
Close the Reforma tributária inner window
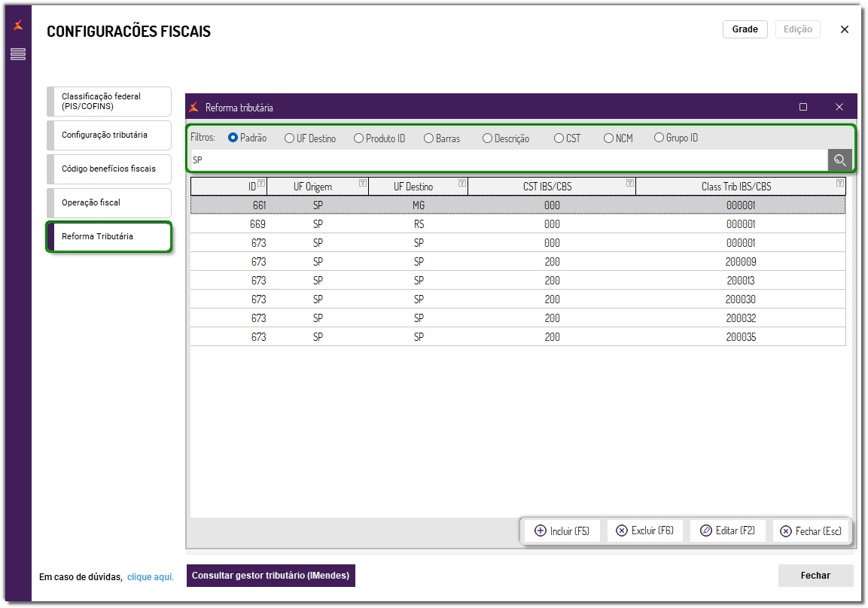839,107
